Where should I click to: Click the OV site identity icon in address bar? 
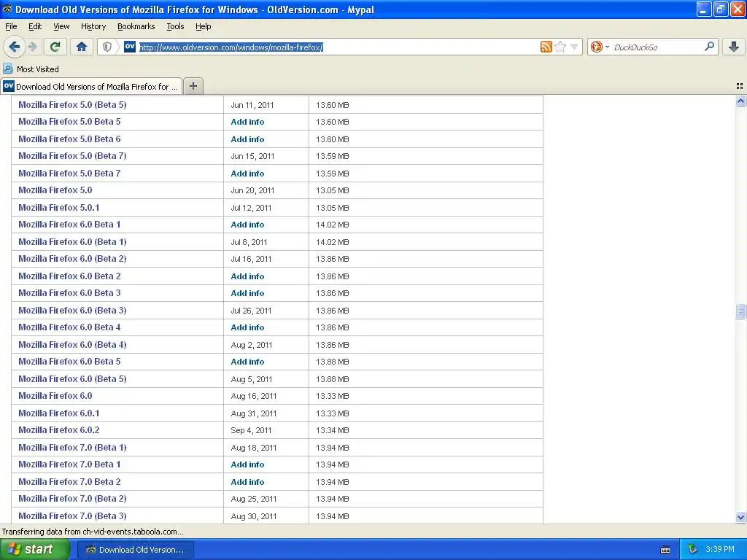130,47
